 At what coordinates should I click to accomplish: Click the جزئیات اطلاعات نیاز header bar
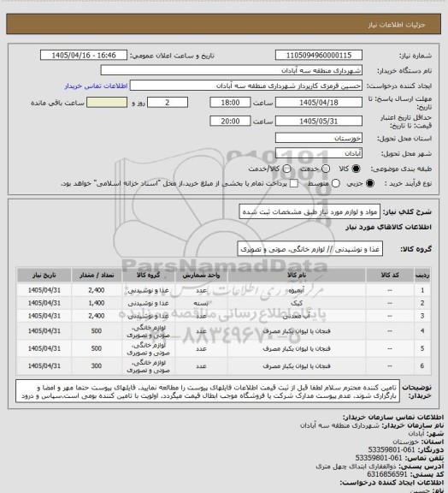click(x=224, y=24)
